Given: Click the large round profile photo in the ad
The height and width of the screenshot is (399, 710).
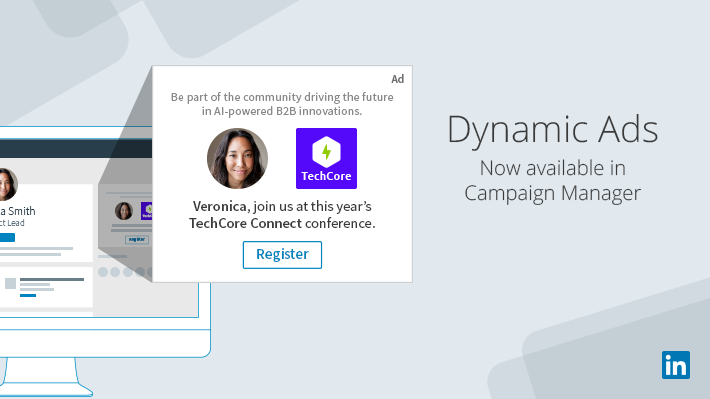Looking at the screenshot, I should point(237,158).
